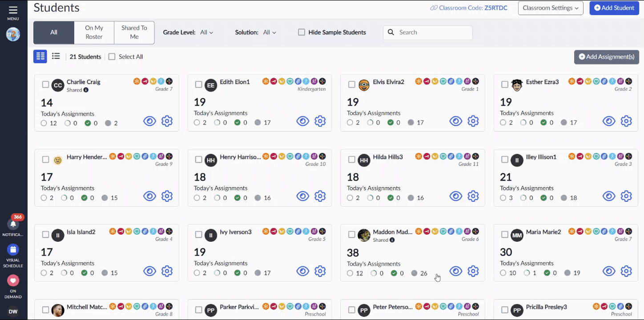The width and height of the screenshot is (644, 320).
Task: Switch to list view layout
Action: (56, 56)
